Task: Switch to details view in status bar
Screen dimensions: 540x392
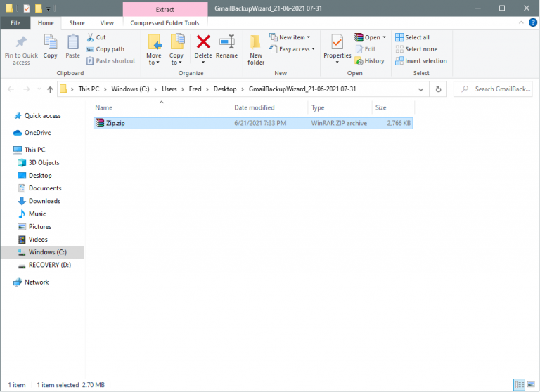Action: pyautogui.click(x=520, y=384)
